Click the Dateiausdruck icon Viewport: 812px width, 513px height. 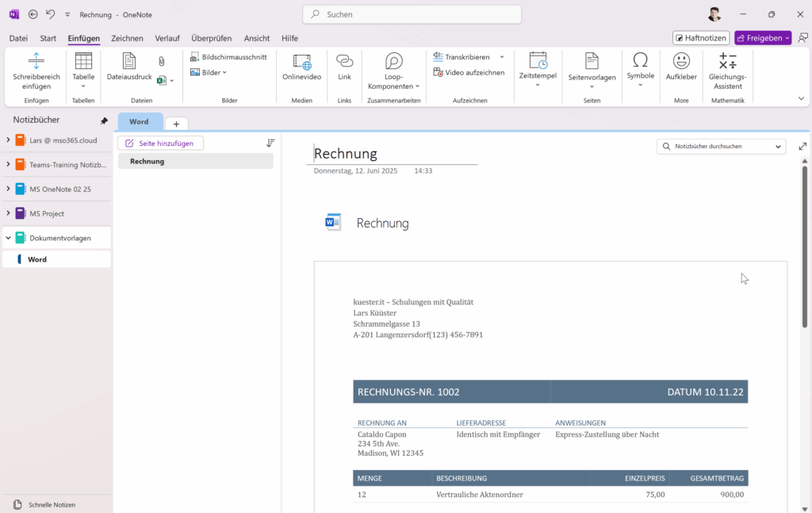point(129,60)
